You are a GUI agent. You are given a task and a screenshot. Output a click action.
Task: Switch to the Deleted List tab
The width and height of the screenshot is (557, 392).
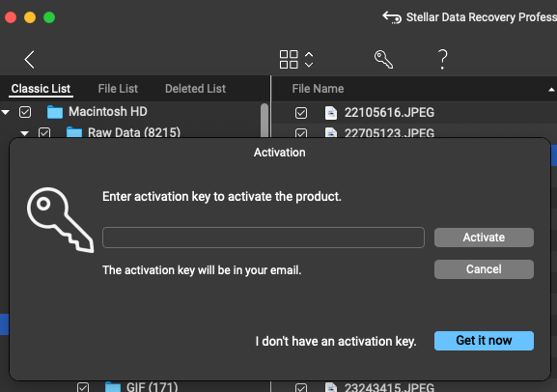(195, 89)
